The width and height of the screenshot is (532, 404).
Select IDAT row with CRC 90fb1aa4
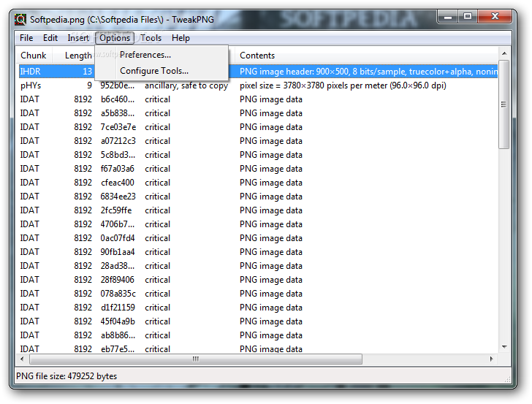(258, 252)
